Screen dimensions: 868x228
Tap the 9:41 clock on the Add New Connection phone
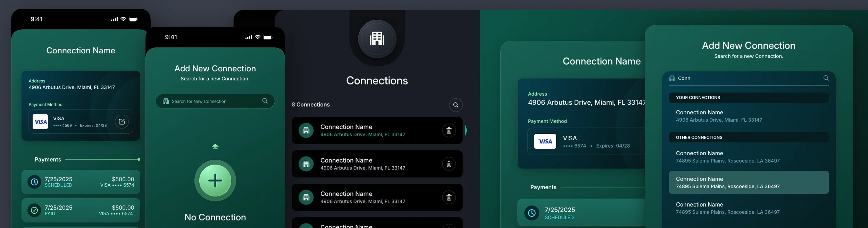(x=171, y=37)
